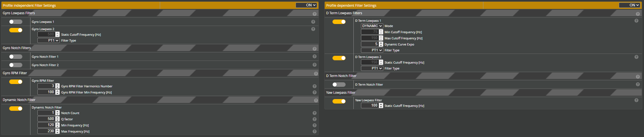Click the Dynamic Curve Expo input field
The height and width of the screenshot is (137, 644).
point(370,44)
